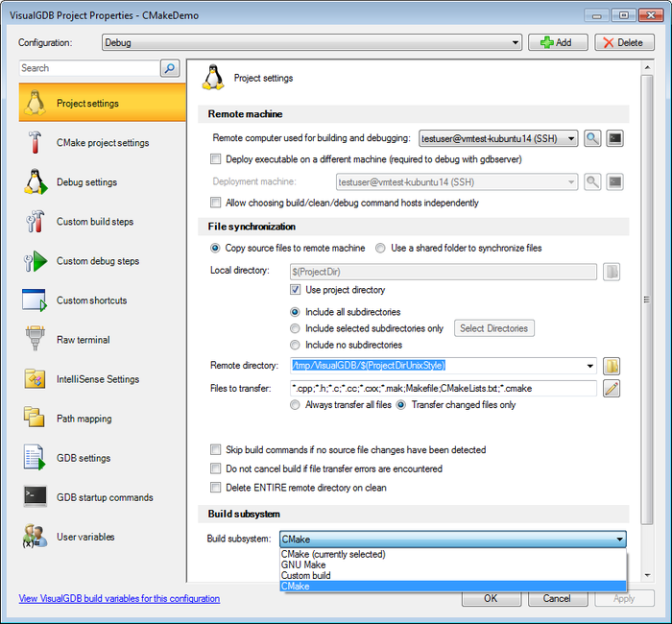Edit files to transfer with pencil icon
672x624 pixels.
pos(612,388)
